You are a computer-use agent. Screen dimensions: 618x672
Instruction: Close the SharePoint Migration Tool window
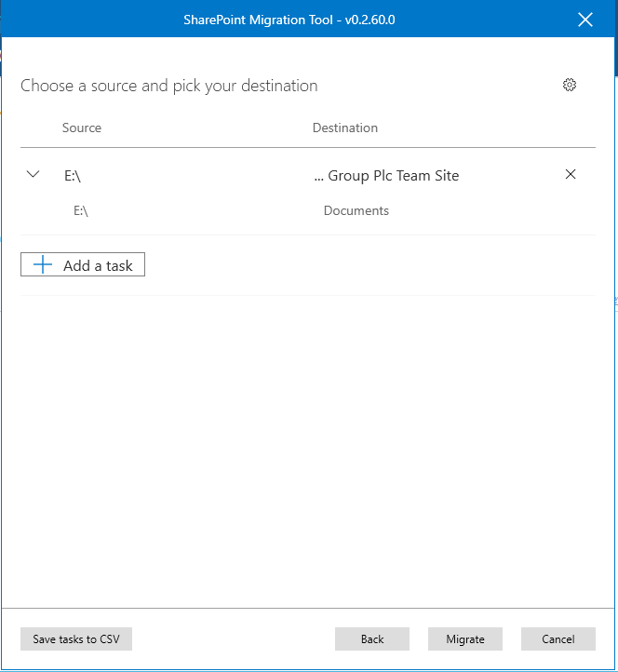585,20
